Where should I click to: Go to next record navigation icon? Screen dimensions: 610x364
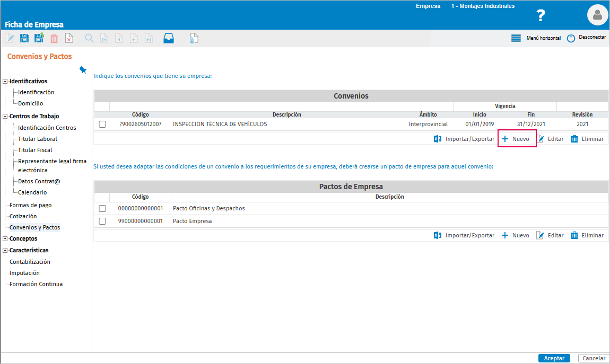point(134,38)
